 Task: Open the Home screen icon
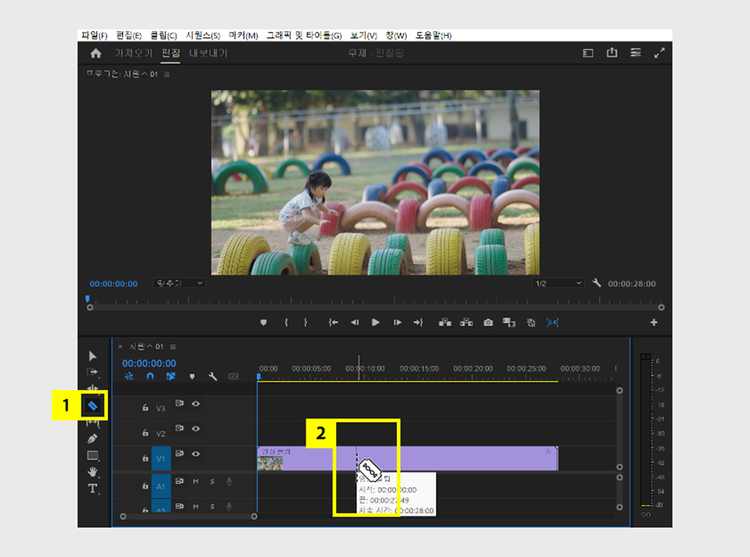96,53
